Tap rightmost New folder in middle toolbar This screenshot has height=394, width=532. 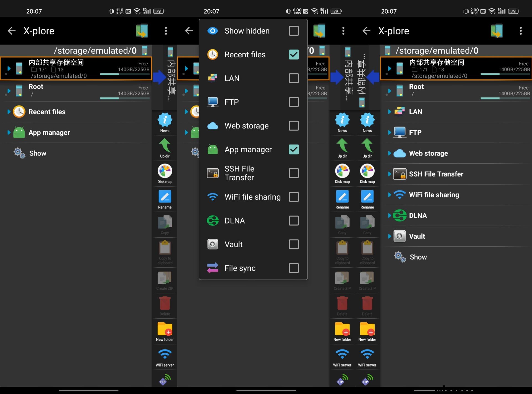367,332
